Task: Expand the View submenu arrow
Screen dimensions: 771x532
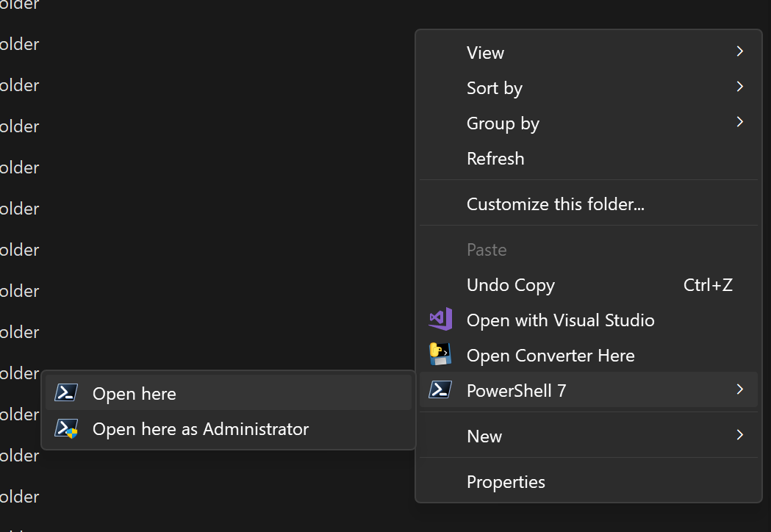Action: tap(740, 51)
